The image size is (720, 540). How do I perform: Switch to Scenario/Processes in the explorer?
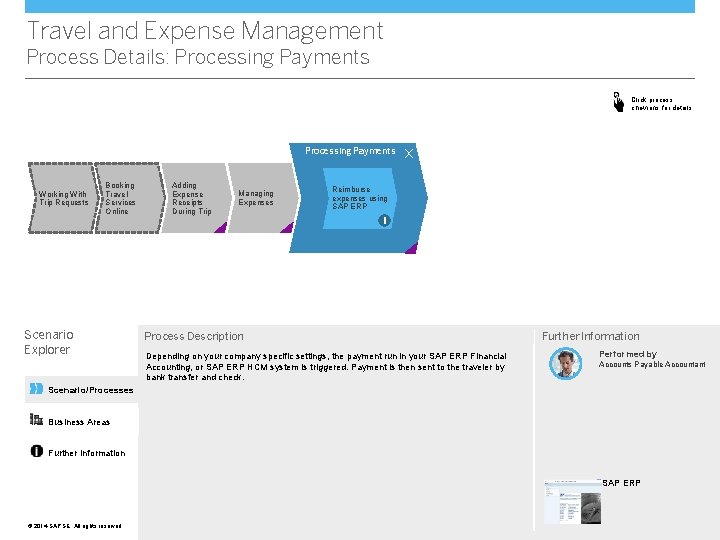[x=82, y=390]
